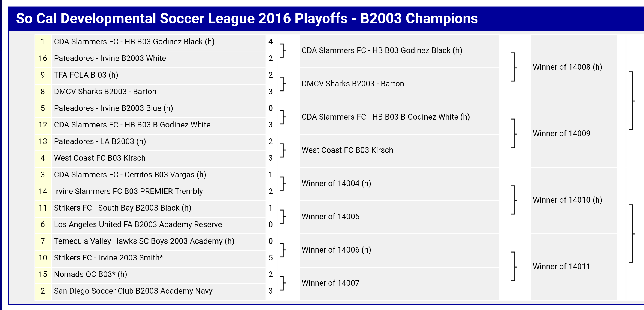Open the Nomads OC B03* (h) entry
The width and height of the screenshot is (644, 310).
pyautogui.click(x=90, y=274)
